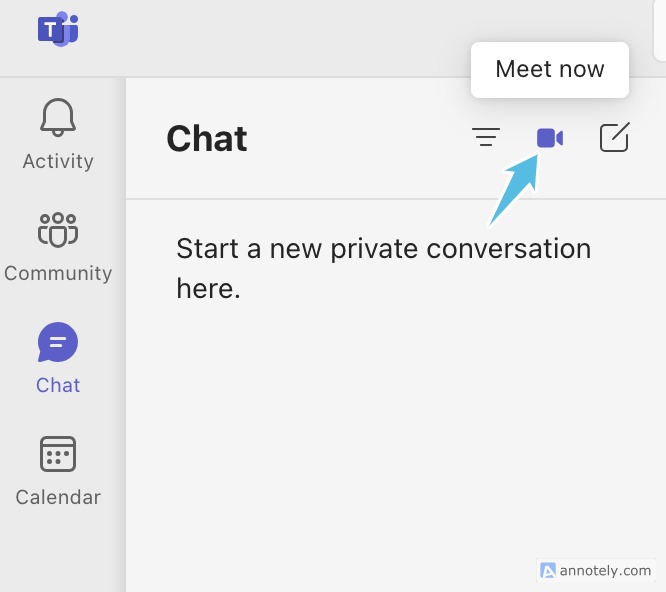
Task: Click the blue annotely logo badge
Action: [547, 571]
